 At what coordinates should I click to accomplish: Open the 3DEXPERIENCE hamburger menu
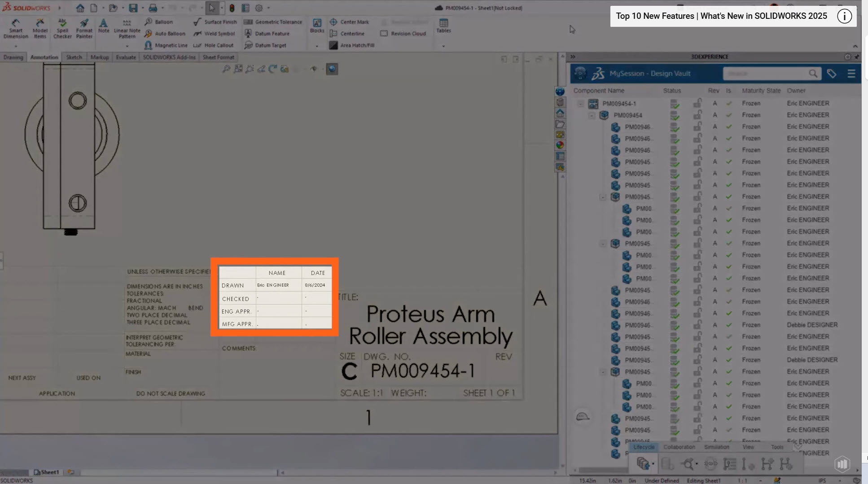click(x=851, y=74)
